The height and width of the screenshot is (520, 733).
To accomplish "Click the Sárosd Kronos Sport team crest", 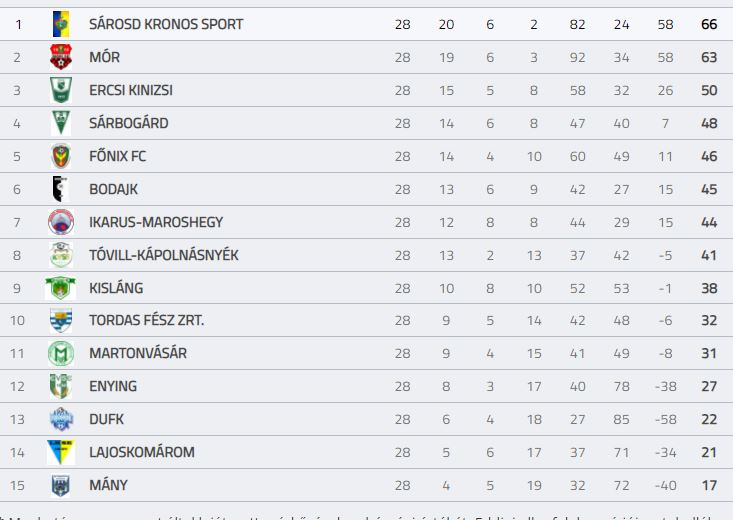I will pyautogui.click(x=61, y=24).
